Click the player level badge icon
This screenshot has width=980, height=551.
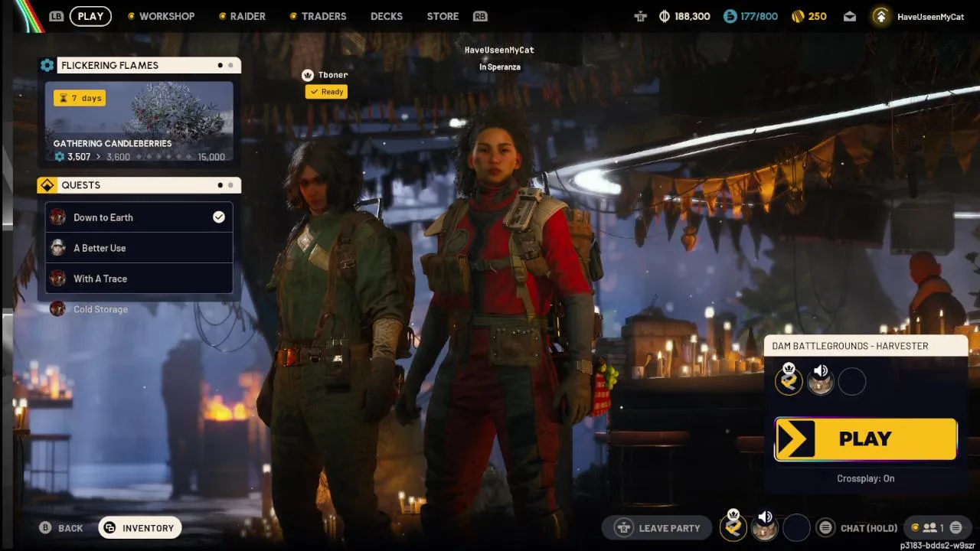(x=881, y=16)
